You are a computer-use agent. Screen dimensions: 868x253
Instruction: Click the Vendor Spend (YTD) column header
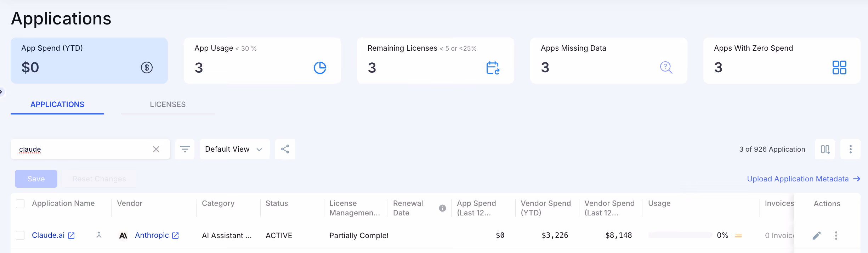point(546,208)
